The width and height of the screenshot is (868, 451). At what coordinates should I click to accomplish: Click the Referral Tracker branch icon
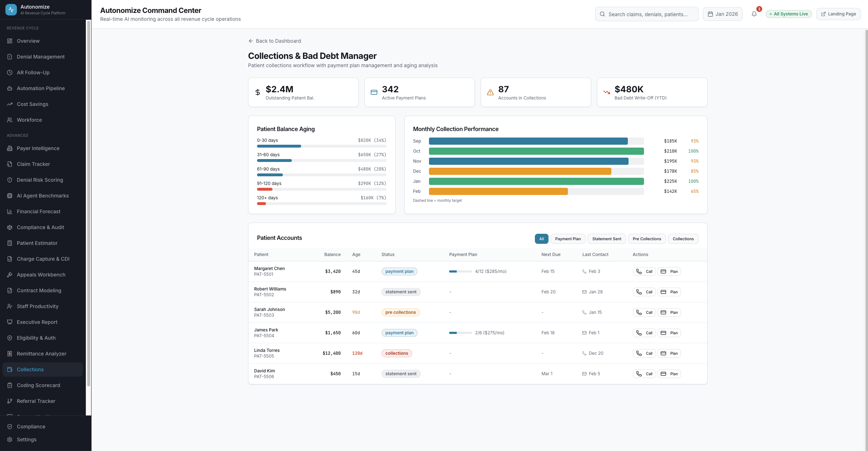(10, 401)
